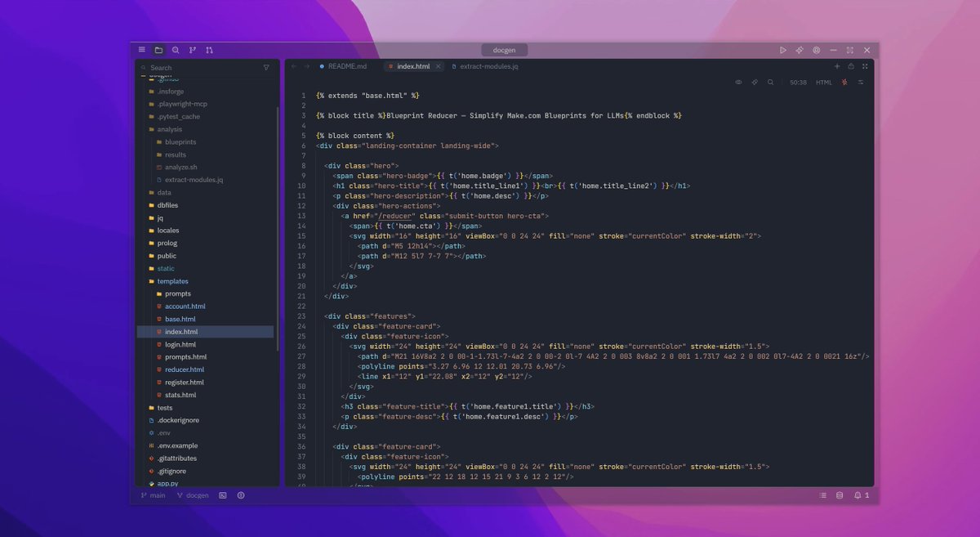The height and width of the screenshot is (537, 980).
Task: Open the terminal icon in status bar
Action: tap(223, 495)
